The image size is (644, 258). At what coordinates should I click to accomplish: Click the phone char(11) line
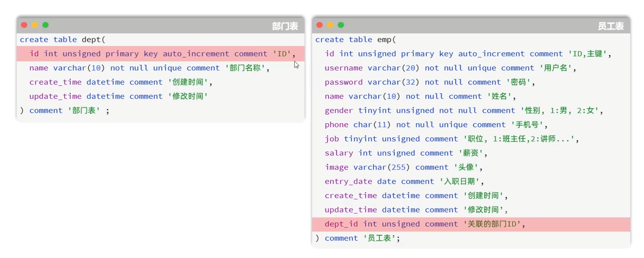436,125
